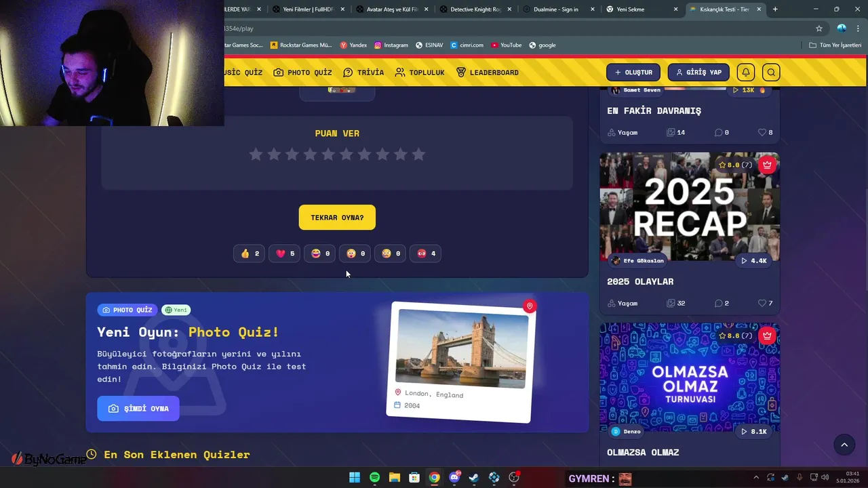Click the EN FAKİR DAVRANIŞ title
The height and width of the screenshot is (488, 868).
pyautogui.click(x=654, y=110)
